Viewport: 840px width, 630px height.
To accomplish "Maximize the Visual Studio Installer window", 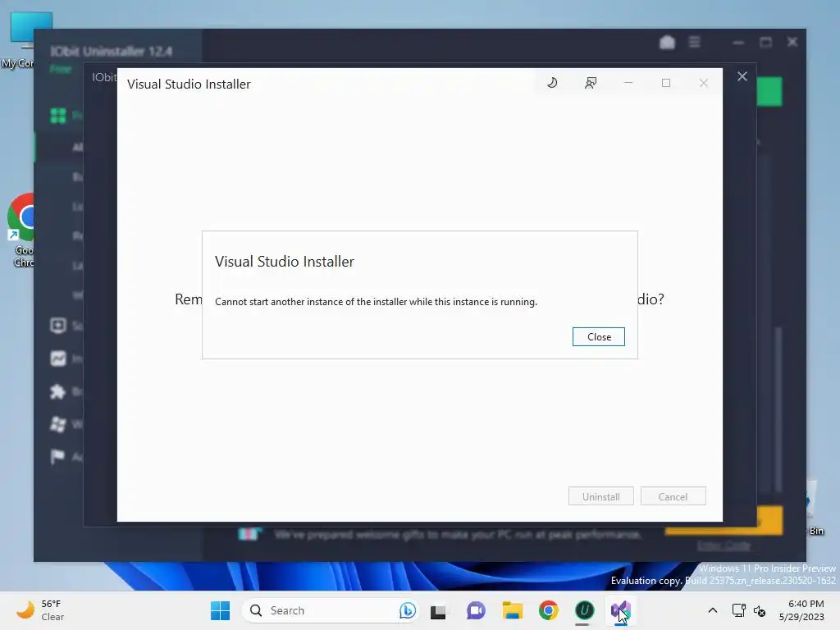I will (x=666, y=83).
